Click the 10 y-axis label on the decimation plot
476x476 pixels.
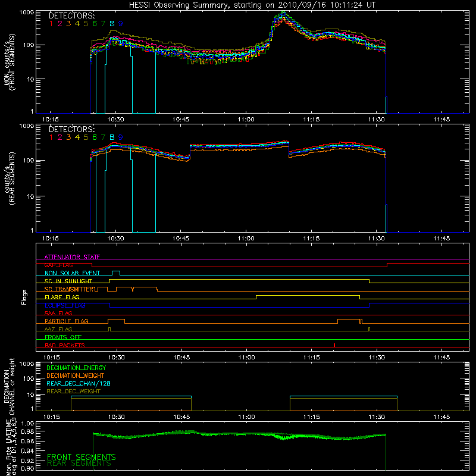pyautogui.click(x=31, y=394)
